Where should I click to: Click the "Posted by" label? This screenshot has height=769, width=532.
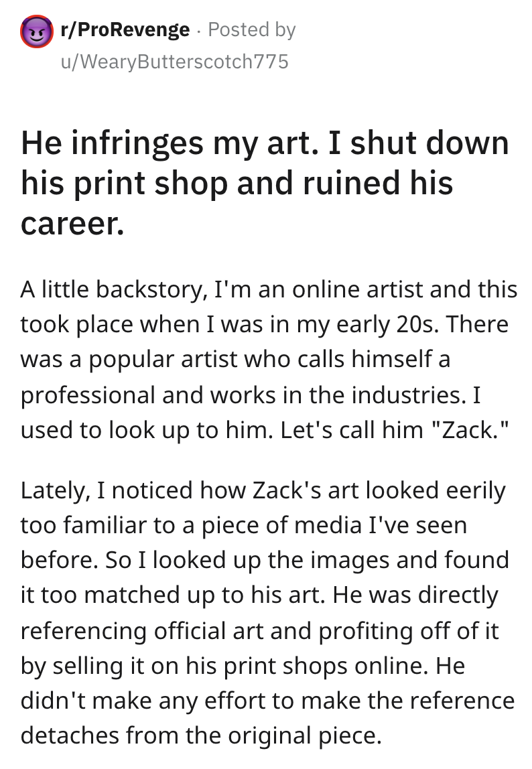tap(251, 29)
